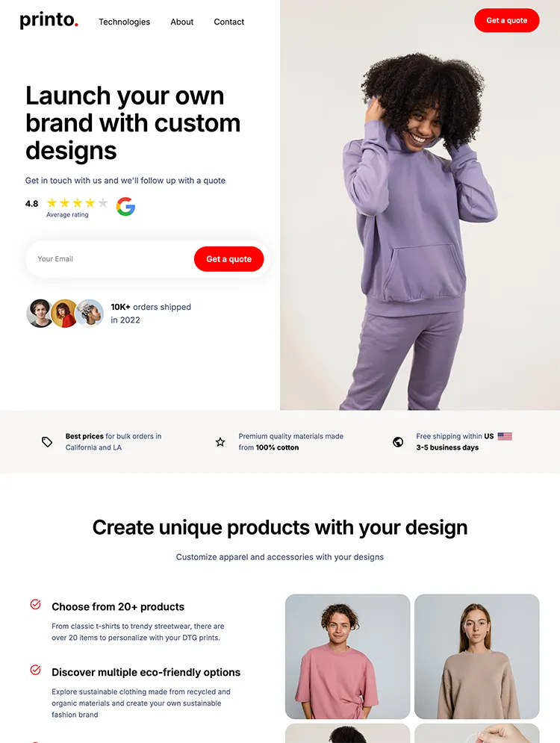The width and height of the screenshot is (560, 743).
Task: Select the beige sweatshirt product thumbnail
Action: tap(476, 656)
